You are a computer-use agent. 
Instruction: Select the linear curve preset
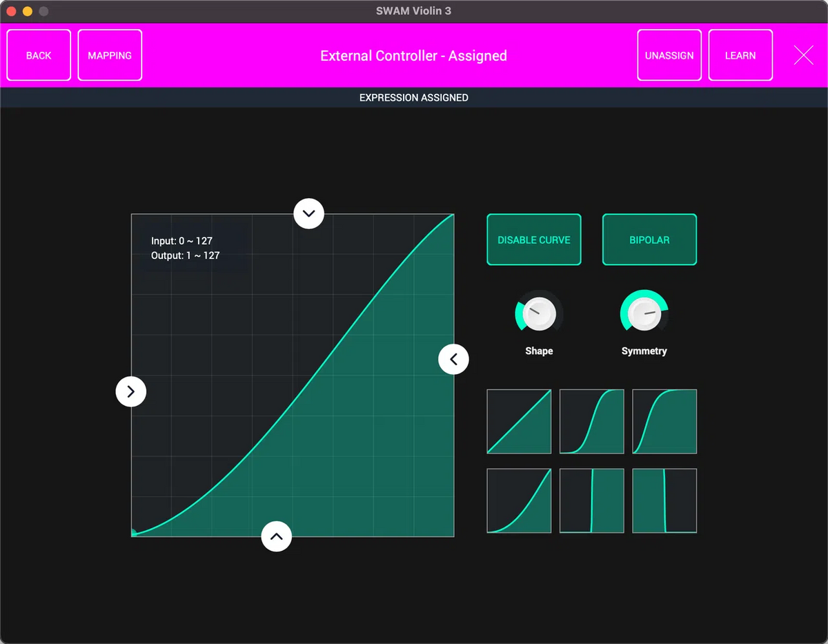(518, 421)
